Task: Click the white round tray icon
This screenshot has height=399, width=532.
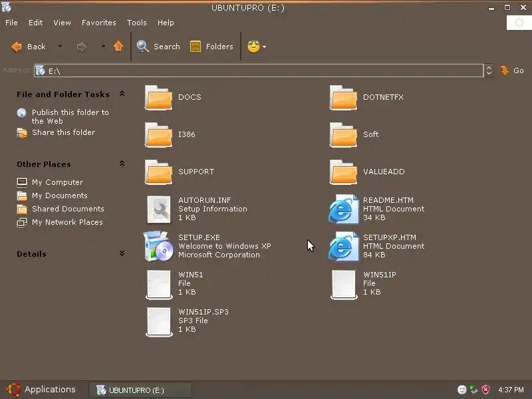Action: coord(462,390)
